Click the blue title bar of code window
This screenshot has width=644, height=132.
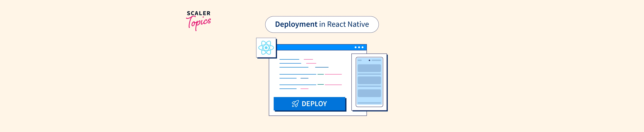(x=315, y=47)
